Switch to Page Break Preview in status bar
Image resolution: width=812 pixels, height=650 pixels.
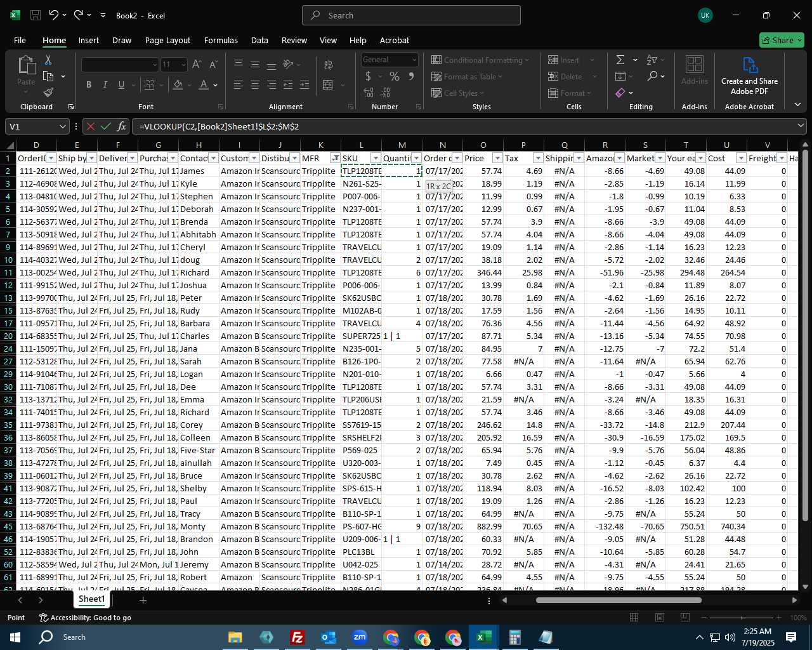[x=684, y=618]
